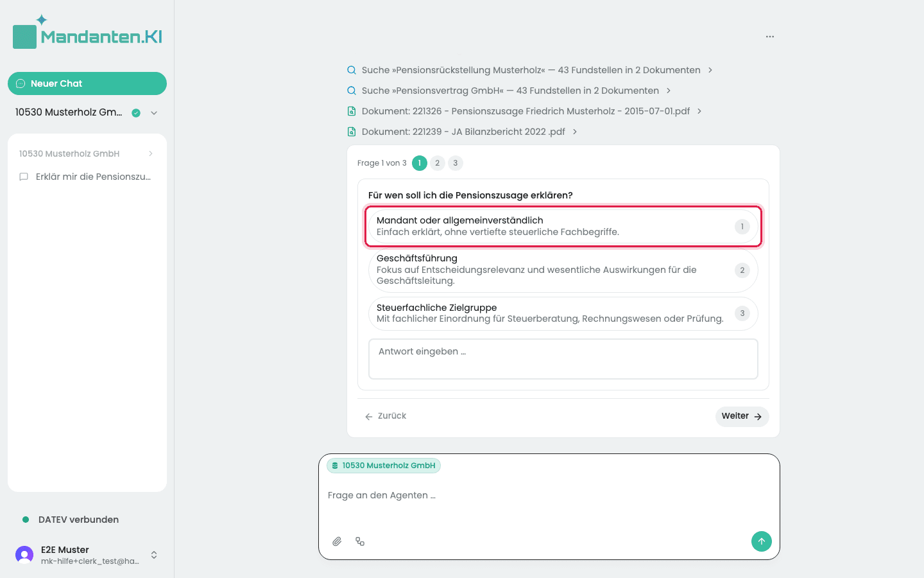Expand the 10530 Musterholz GmbH sidebar group

(x=87, y=153)
